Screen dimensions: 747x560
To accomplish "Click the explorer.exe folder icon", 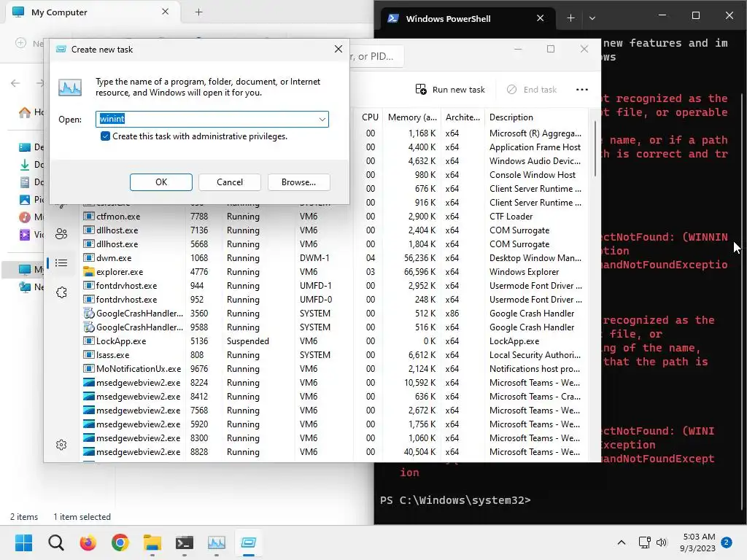I will [88, 271].
